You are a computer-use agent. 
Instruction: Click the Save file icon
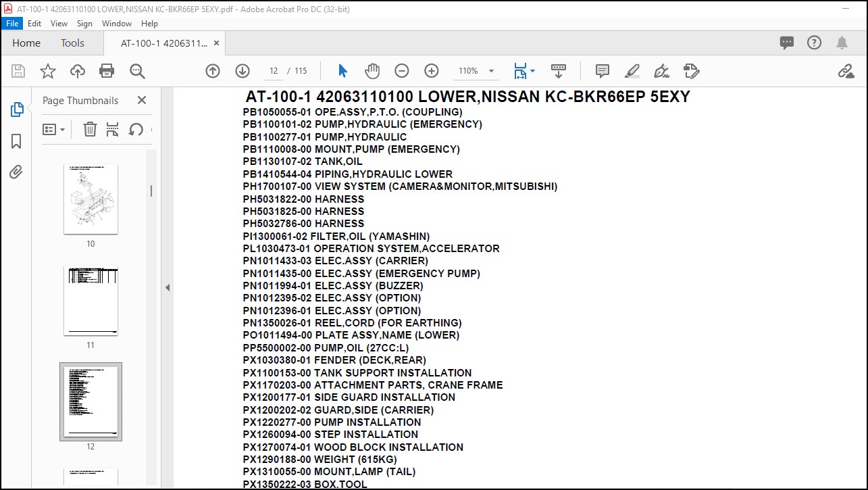(18, 71)
